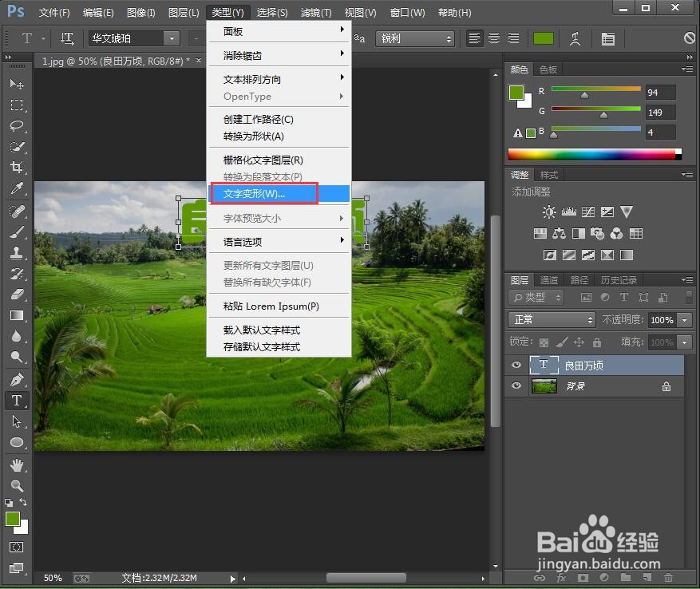
Task: Open the Character and Paragraph panels toggle
Action: (607, 39)
